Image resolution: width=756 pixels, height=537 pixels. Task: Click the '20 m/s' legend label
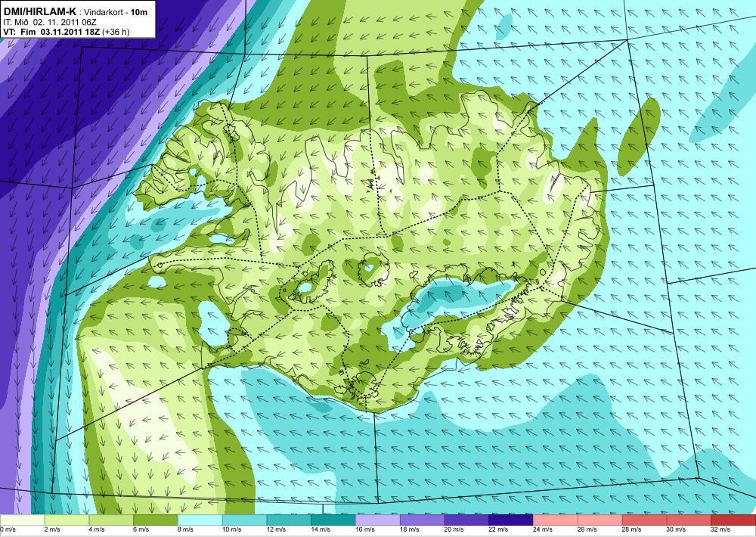pos(454,529)
